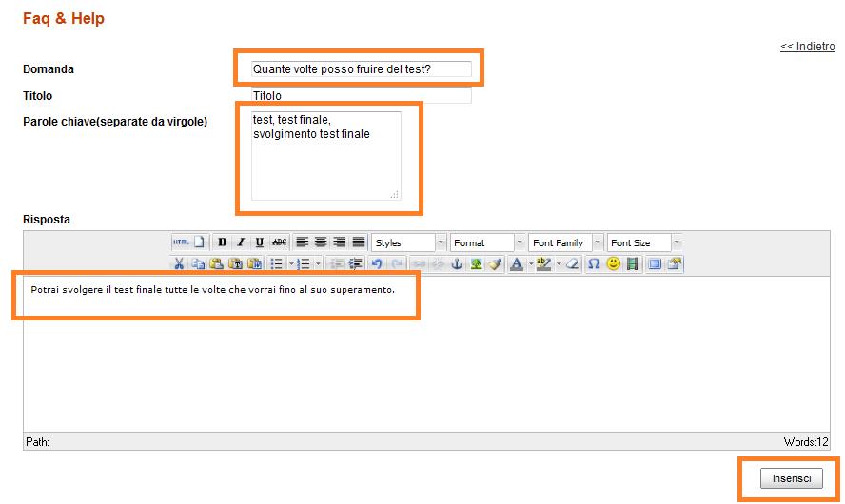Viewport: 845px width, 504px height.
Task: Expand the Font Family dropdown
Action: pos(567,243)
